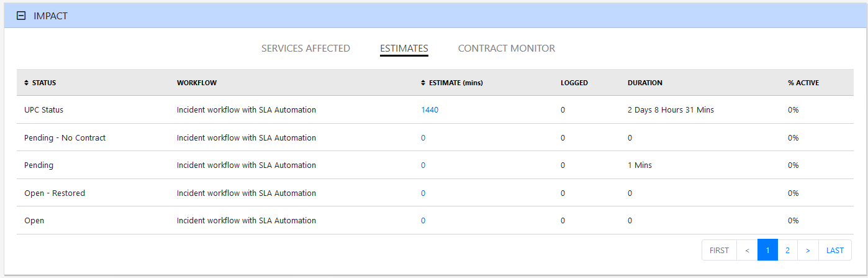868x278 pixels.
Task: Jump to the LAST page
Action: 834,250
